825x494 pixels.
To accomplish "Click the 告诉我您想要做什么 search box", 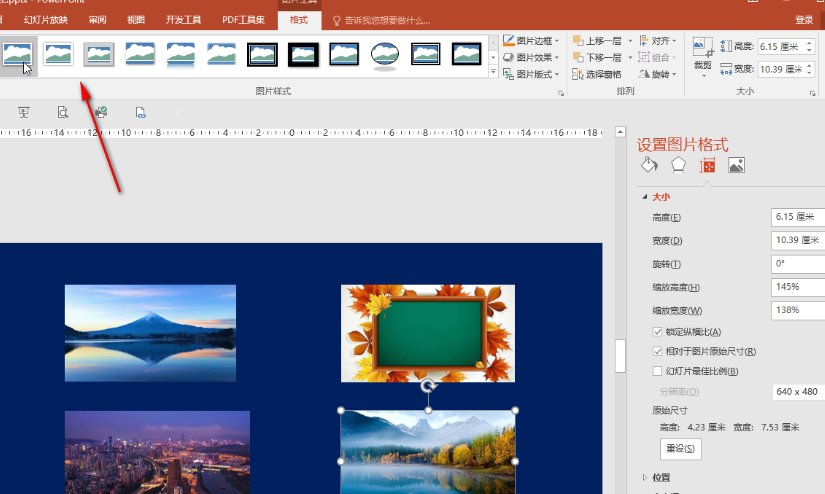I will pyautogui.click(x=381, y=21).
